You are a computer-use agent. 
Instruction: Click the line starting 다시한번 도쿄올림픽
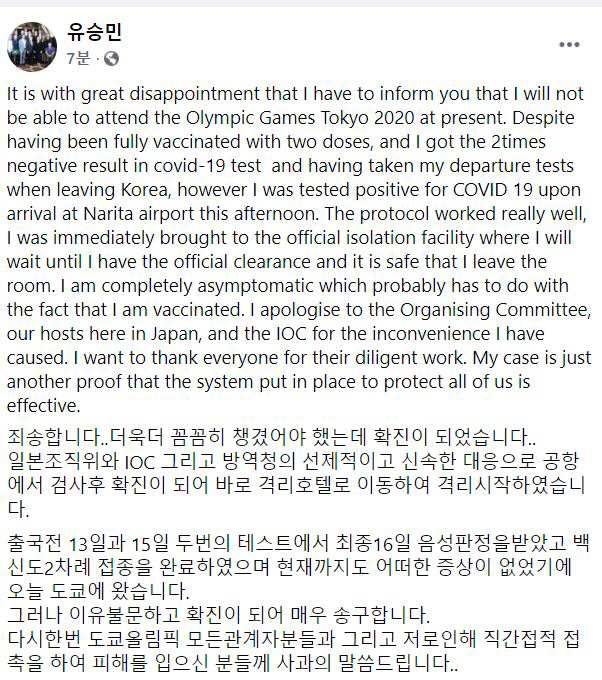click(x=294, y=638)
